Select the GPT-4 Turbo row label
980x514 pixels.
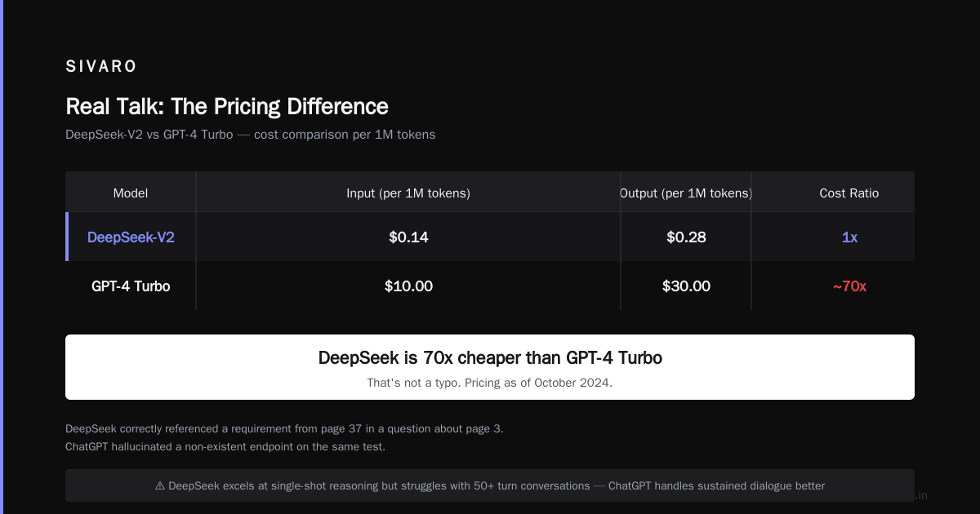point(131,286)
